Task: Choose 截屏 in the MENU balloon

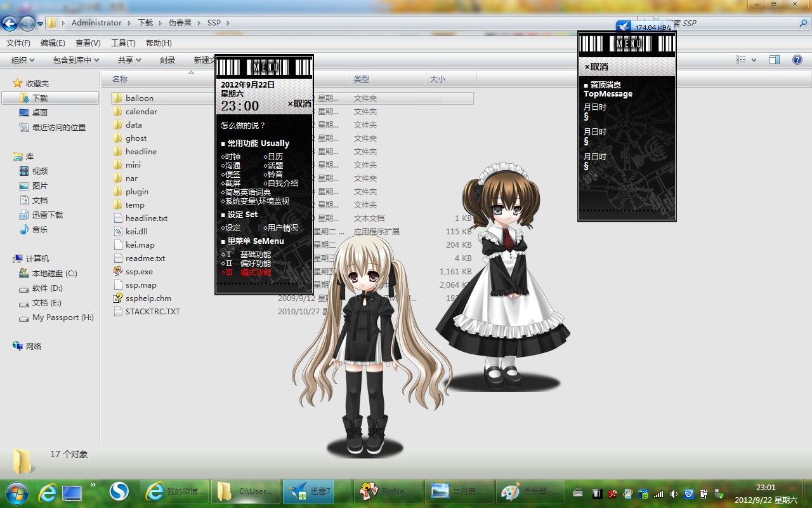Action: [x=231, y=184]
